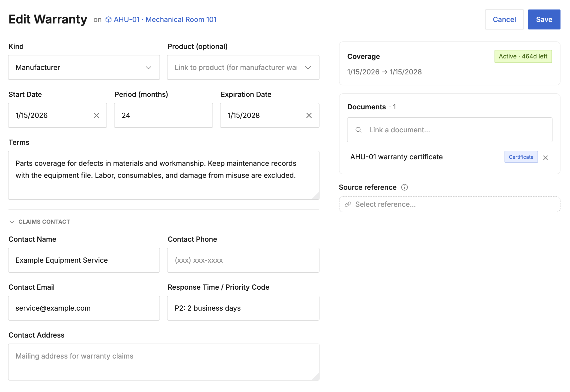Click the Response Time / Priority Code field

[x=243, y=308]
